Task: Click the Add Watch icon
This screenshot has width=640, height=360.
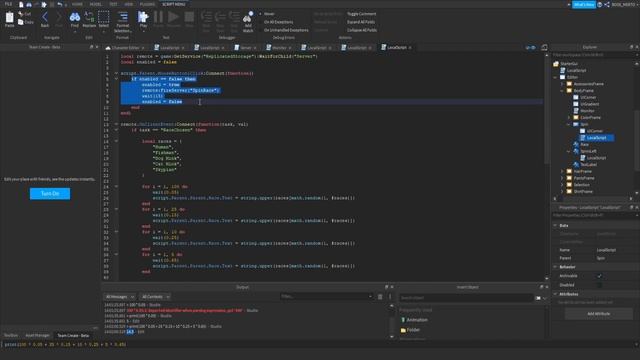Action: point(248,18)
